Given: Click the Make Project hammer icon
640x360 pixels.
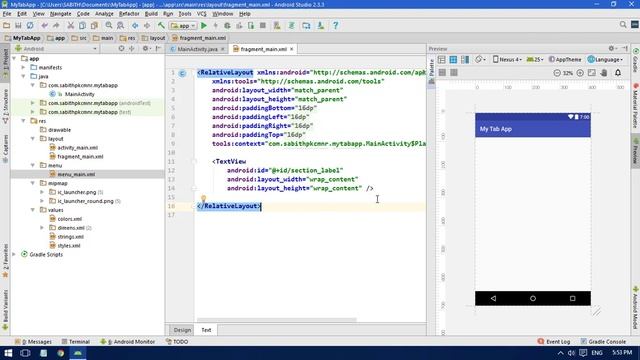Looking at the screenshot, I should (x=161, y=25).
